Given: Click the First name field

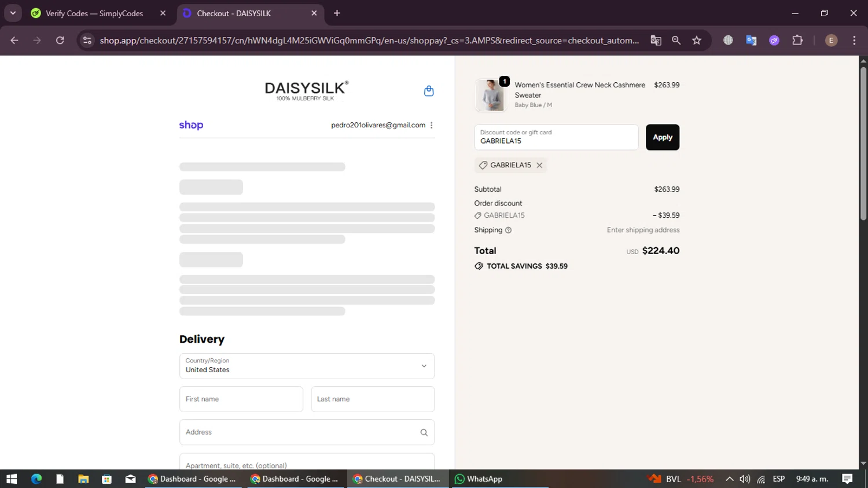Looking at the screenshot, I should point(241,399).
